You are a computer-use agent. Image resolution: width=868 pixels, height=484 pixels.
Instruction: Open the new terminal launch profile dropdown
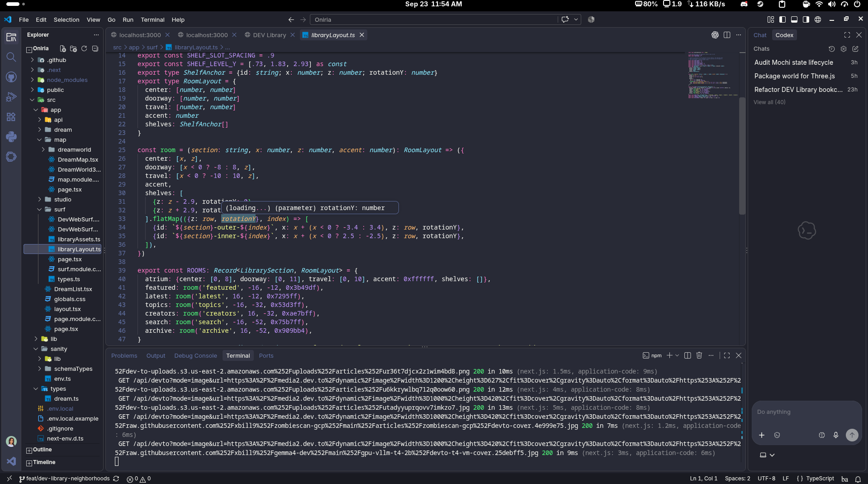[677, 355]
